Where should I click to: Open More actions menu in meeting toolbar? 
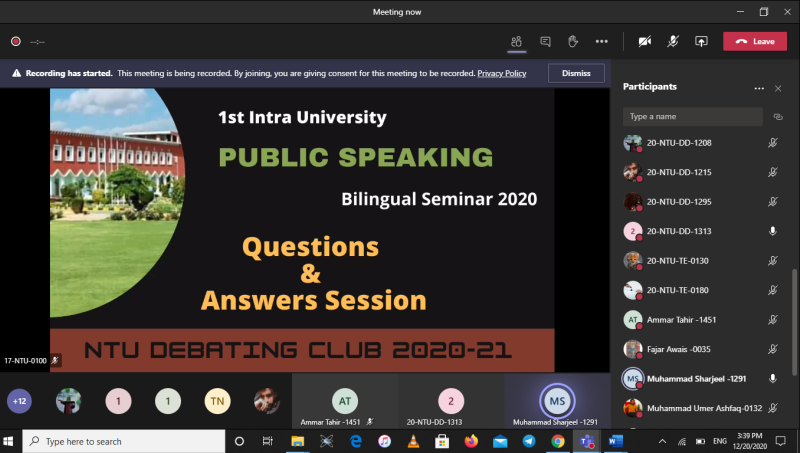tap(601, 41)
